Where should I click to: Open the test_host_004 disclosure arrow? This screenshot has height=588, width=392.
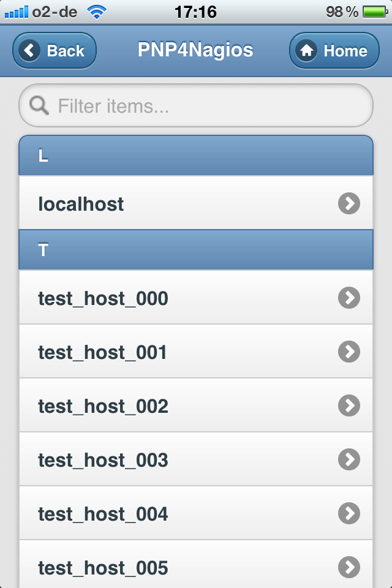coord(349,513)
